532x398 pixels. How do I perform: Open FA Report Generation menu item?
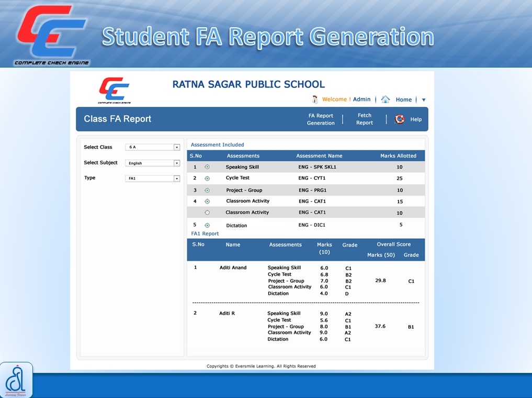tap(321, 119)
